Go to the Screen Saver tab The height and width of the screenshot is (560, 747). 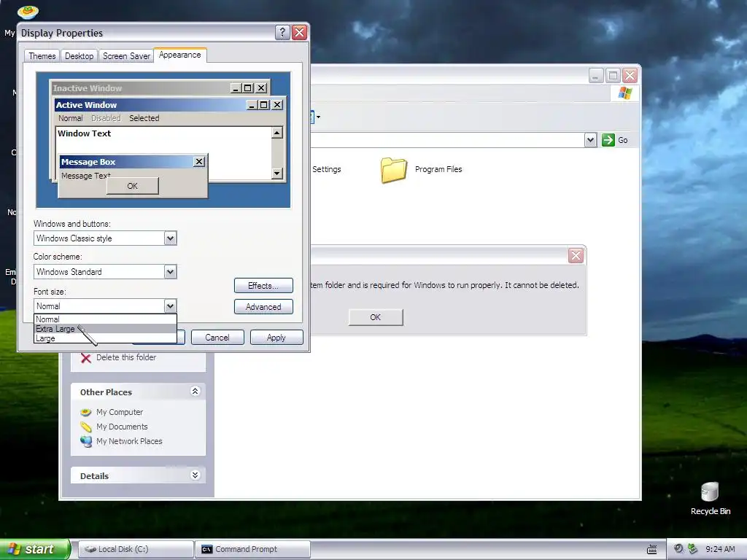tap(126, 56)
